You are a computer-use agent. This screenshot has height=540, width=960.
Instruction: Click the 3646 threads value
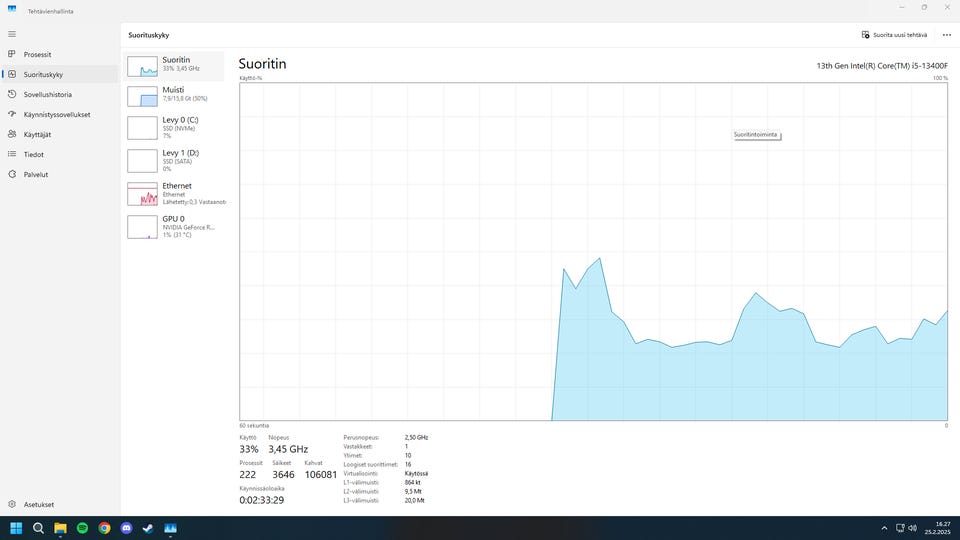point(283,474)
